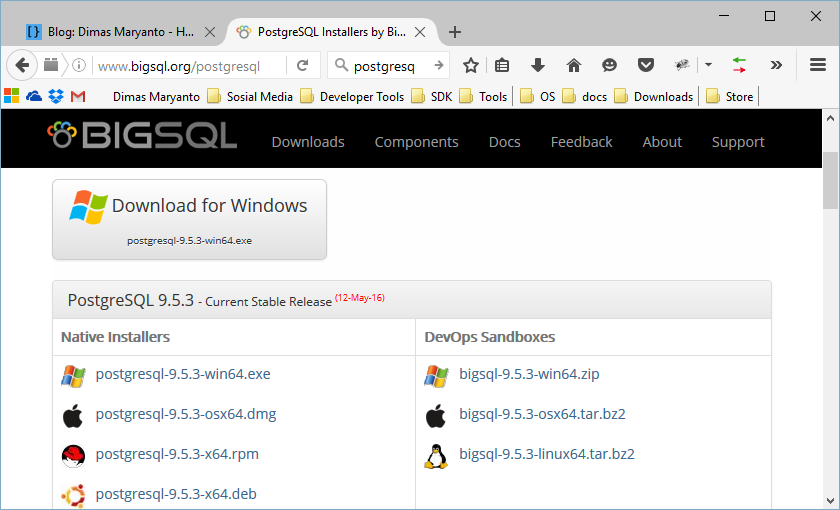
Task: Bookmark this page with the star icon
Action: tap(471, 65)
